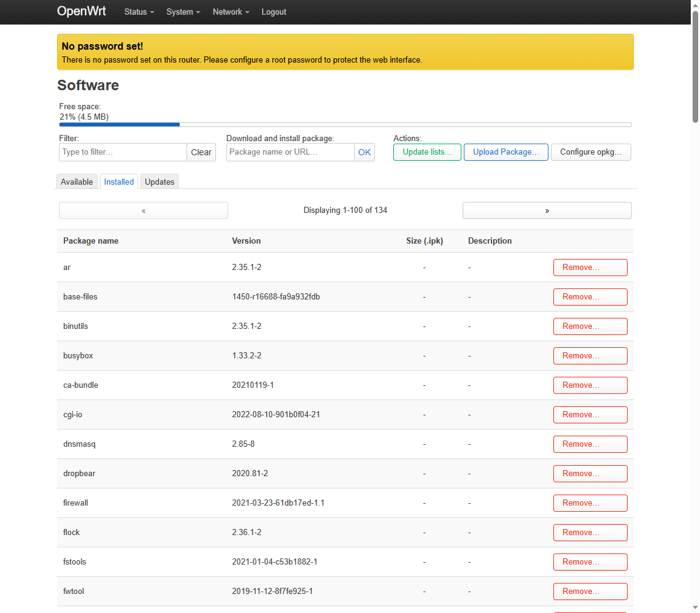This screenshot has height=613, width=700.
Task: Remove the firewall package
Action: [x=590, y=503]
